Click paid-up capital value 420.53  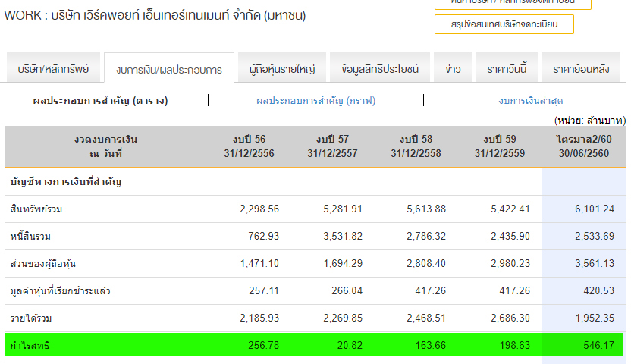coord(599,290)
